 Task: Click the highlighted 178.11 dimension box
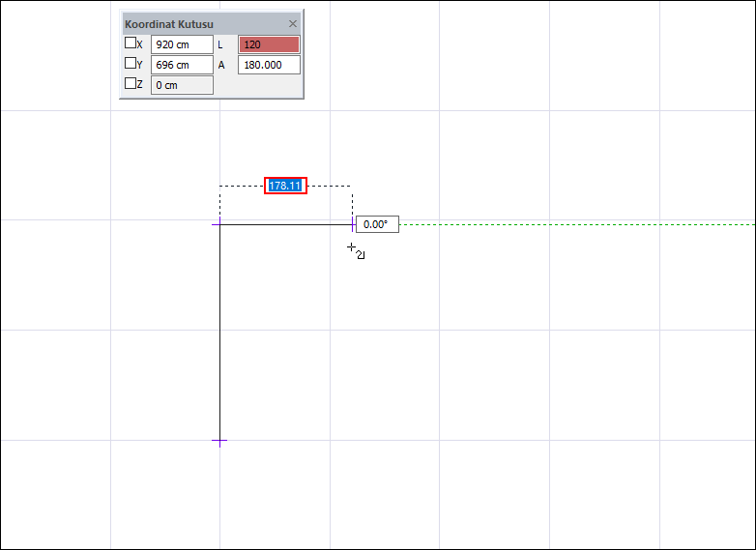(285, 186)
